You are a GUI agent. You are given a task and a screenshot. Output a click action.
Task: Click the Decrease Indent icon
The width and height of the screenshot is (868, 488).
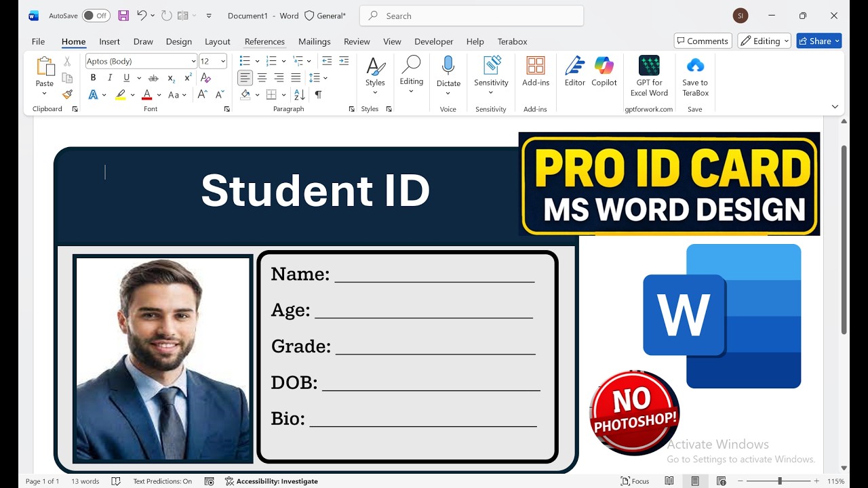pos(327,61)
